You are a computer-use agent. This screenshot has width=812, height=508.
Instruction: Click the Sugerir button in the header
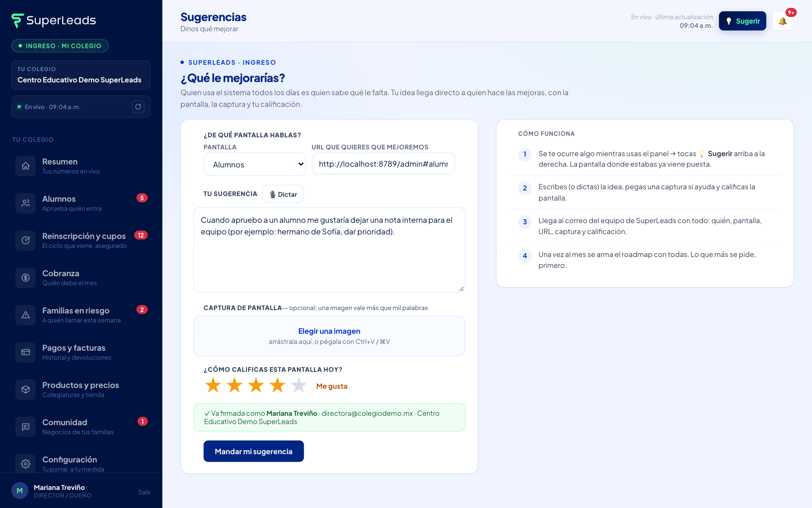point(742,21)
